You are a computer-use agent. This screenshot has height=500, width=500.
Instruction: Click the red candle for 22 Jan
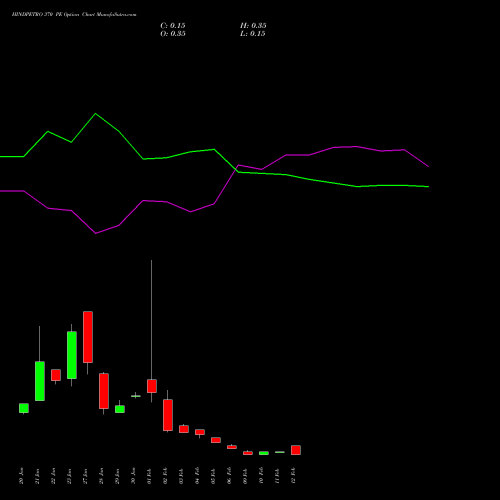pos(56,375)
